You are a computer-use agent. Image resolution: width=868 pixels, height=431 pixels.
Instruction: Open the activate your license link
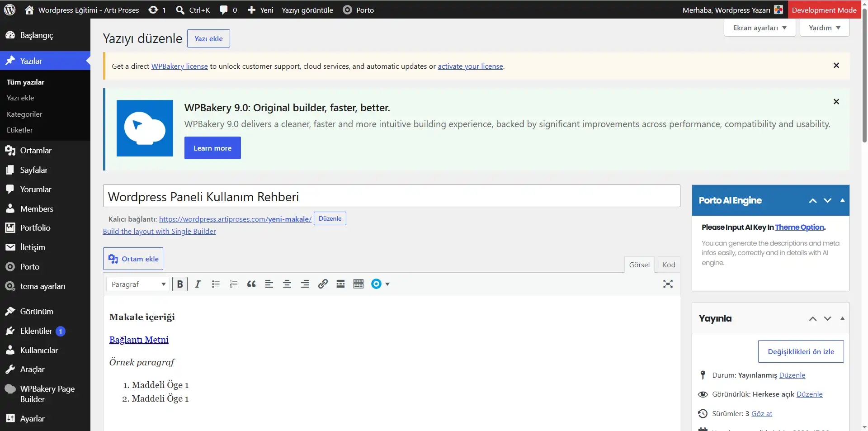click(x=470, y=66)
